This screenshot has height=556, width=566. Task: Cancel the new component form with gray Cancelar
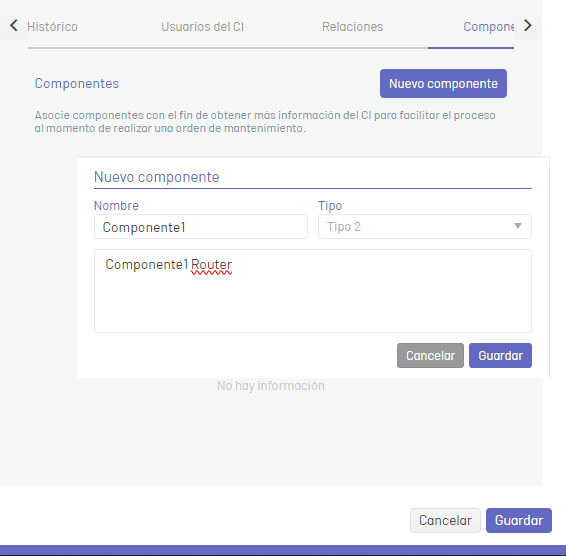pyautogui.click(x=430, y=356)
